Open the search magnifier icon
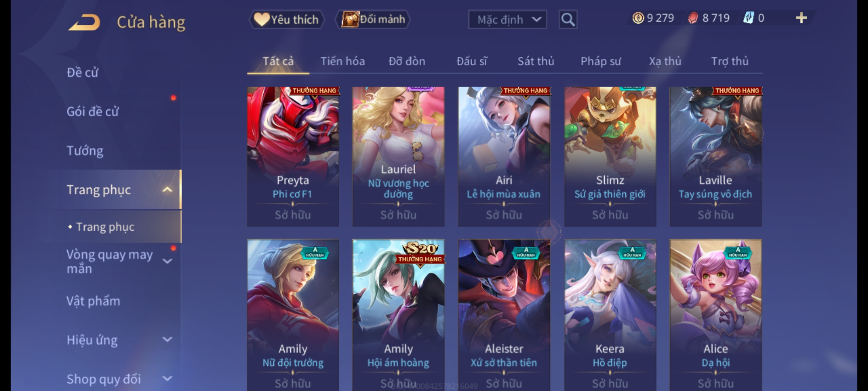This screenshot has height=391, width=868. (568, 20)
